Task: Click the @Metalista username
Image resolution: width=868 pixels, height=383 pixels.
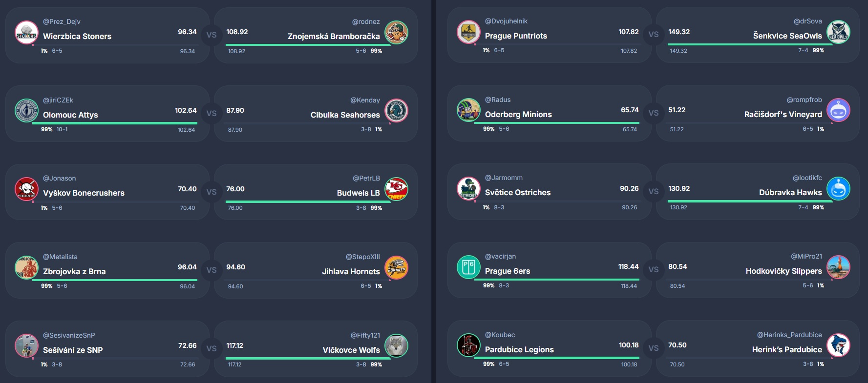Action: 60,257
